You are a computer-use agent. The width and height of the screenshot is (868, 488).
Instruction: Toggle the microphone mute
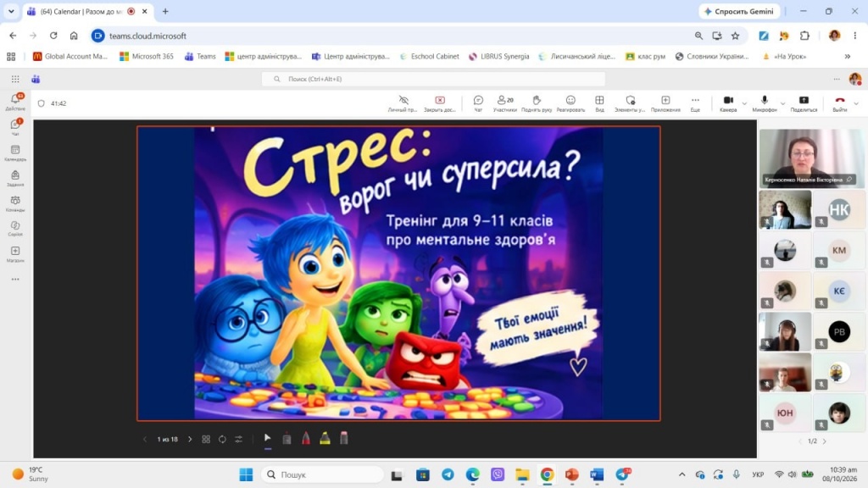tap(765, 103)
